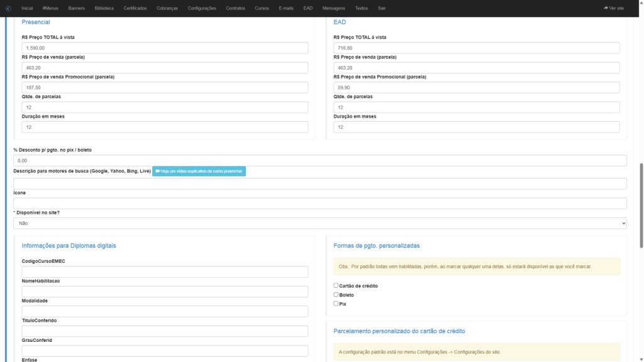
Task: Select the CodigoCursoEMEC text field
Action: point(165,271)
